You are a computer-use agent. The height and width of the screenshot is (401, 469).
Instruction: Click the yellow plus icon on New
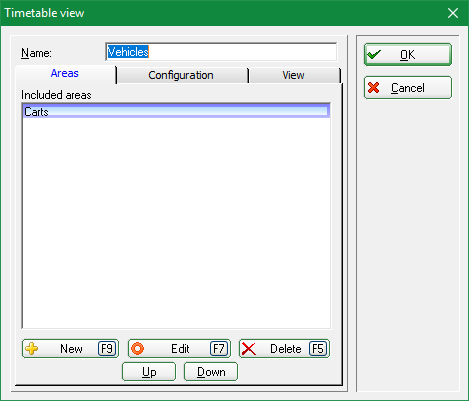coord(32,349)
